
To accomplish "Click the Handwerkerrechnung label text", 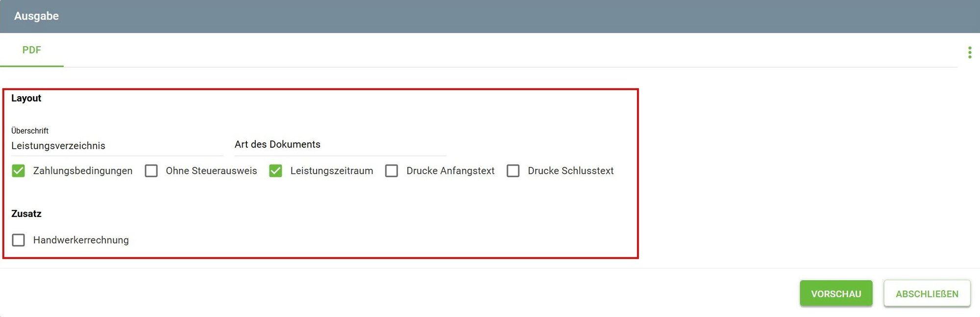I will [80, 240].
